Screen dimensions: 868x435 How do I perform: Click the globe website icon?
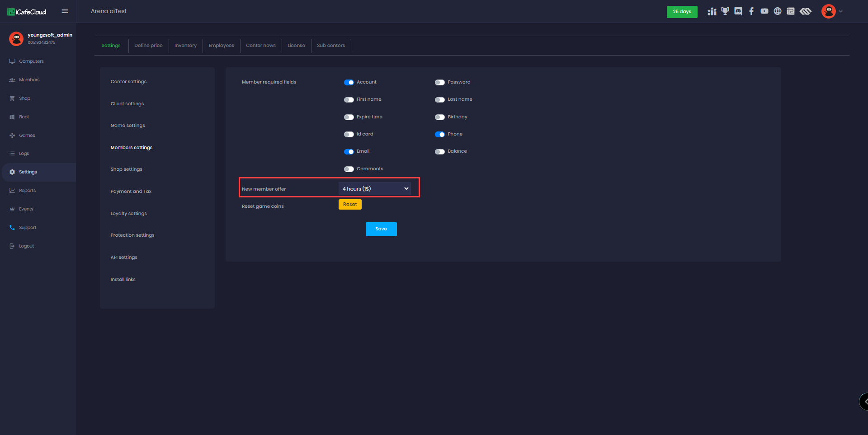point(778,11)
